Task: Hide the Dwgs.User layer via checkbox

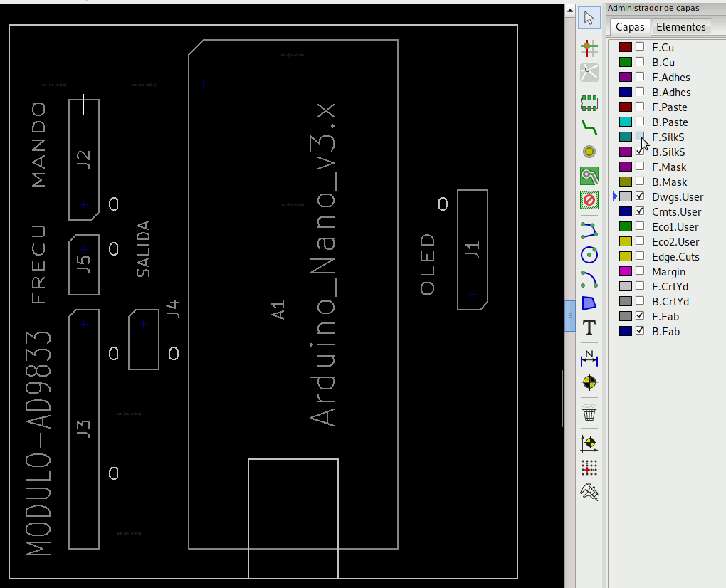Action: [x=640, y=196]
